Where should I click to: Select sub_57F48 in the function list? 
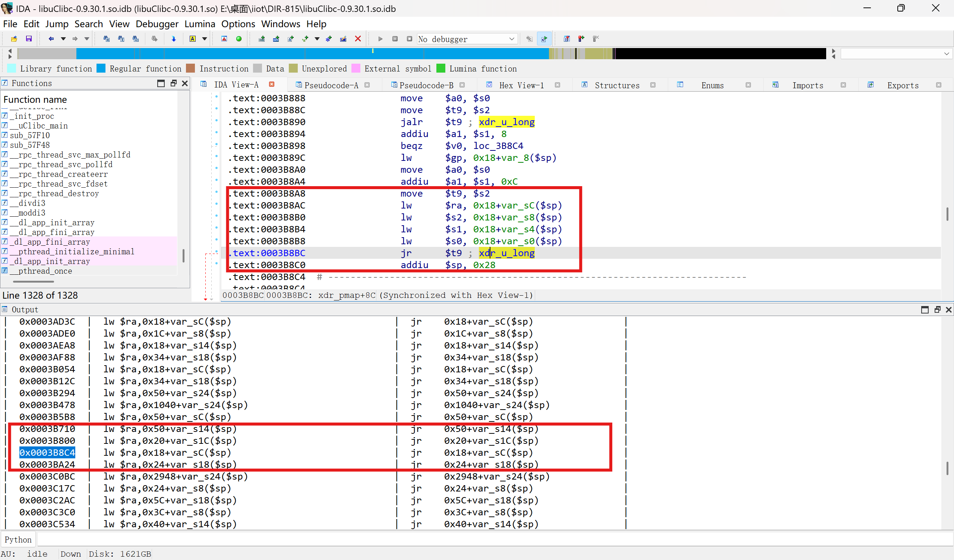pos(29,145)
